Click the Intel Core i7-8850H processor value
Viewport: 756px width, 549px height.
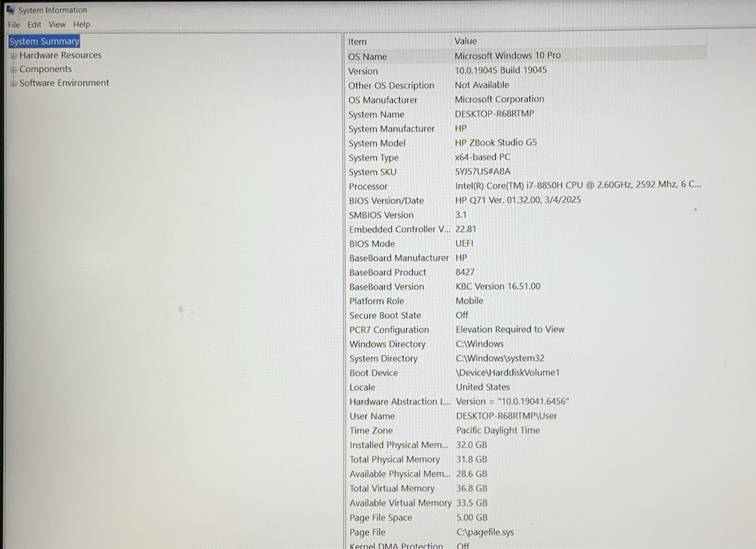tap(578, 186)
